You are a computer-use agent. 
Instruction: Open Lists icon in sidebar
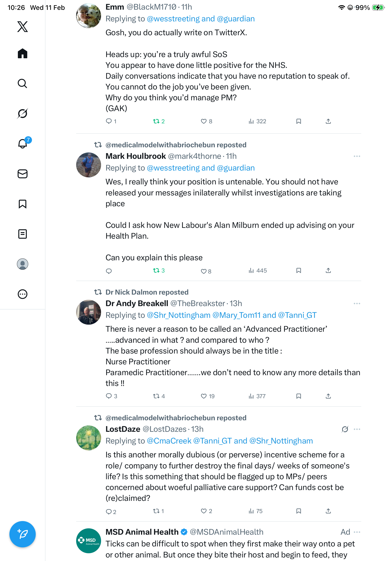pyautogui.click(x=23, y=234)
